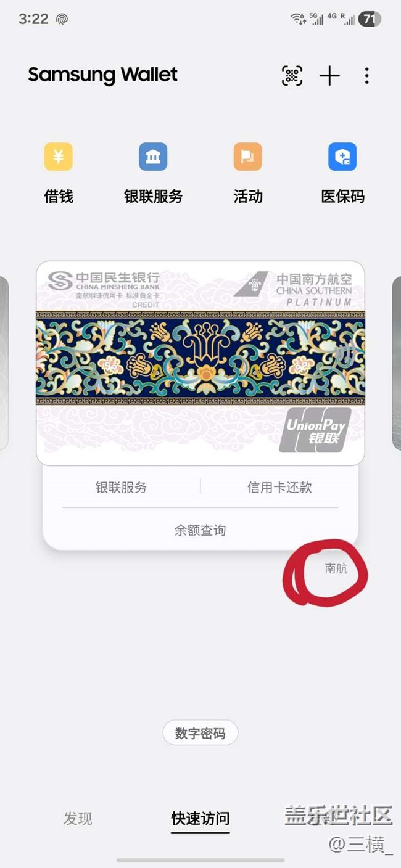Open the QR code scanner icon
The height and width of the screenshot is (868, 401).
pos(292,75)
